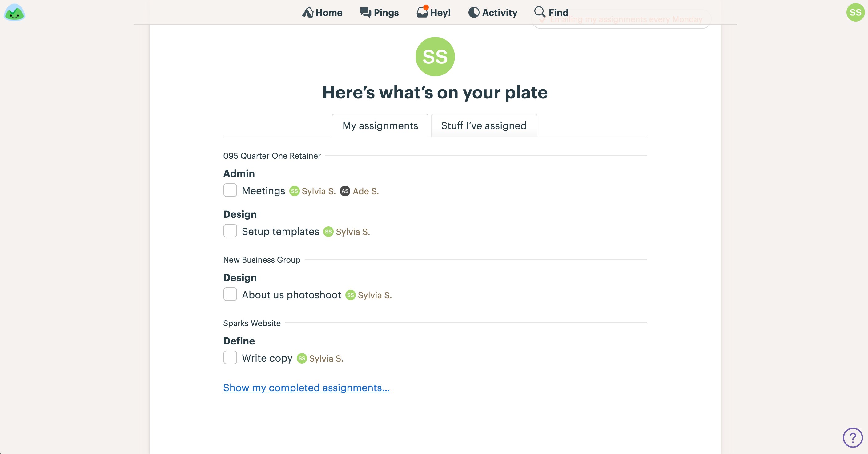This screenshot has width=868, height=454.
Task: Click About us photoshoot task item
Action: click(291, 294)
